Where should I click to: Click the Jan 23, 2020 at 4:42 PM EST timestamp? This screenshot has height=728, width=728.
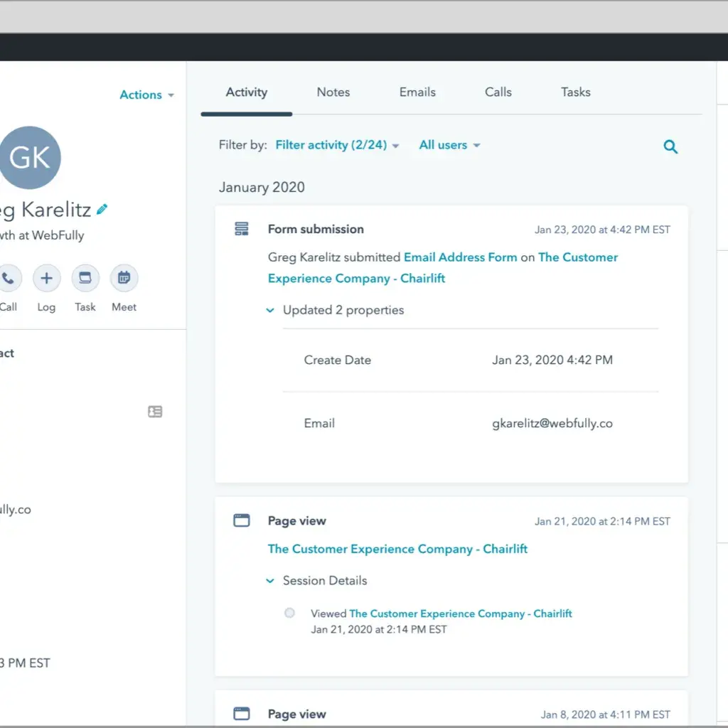click(602, 230)
